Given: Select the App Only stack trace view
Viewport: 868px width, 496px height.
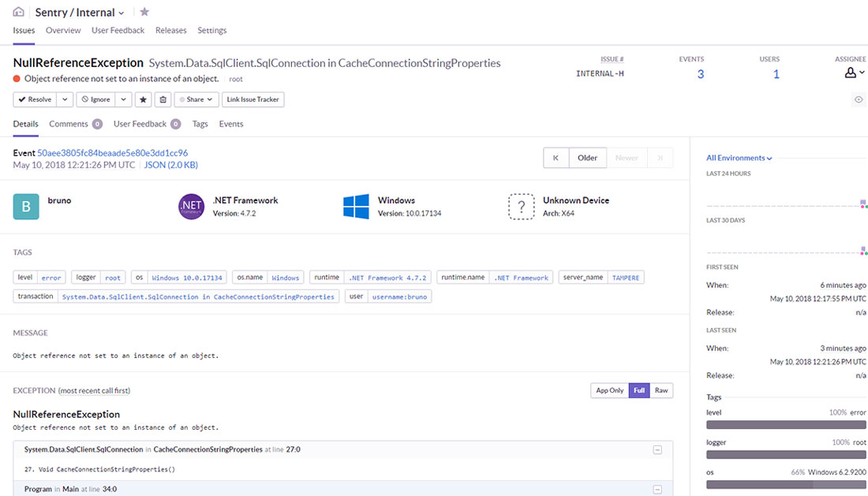Looking at the screenshot, I should [609, 390].
